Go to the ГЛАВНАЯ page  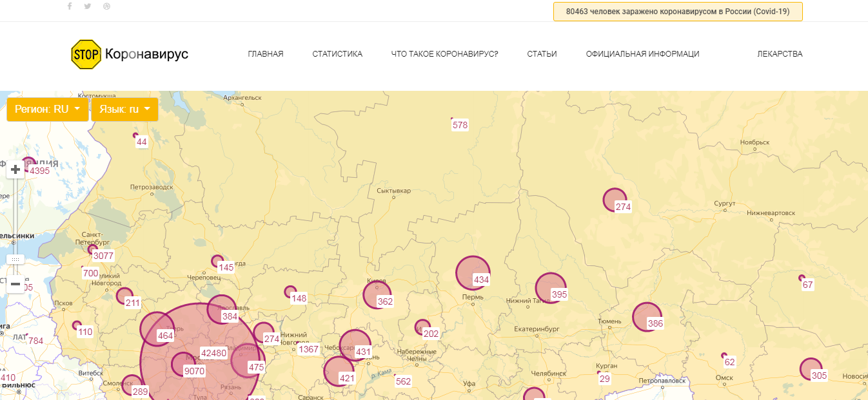tap(266, 54)
